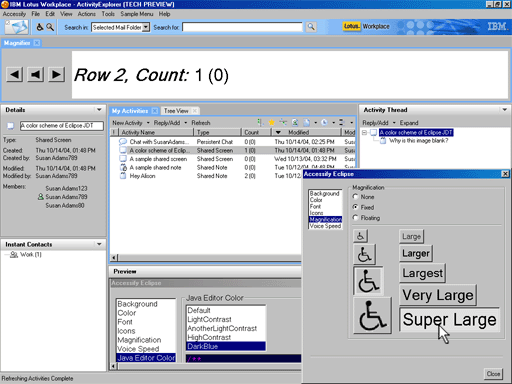Click the first left-arrow button in the Magnifier
This screenshot has height=384, width=512.
(15, 74)
